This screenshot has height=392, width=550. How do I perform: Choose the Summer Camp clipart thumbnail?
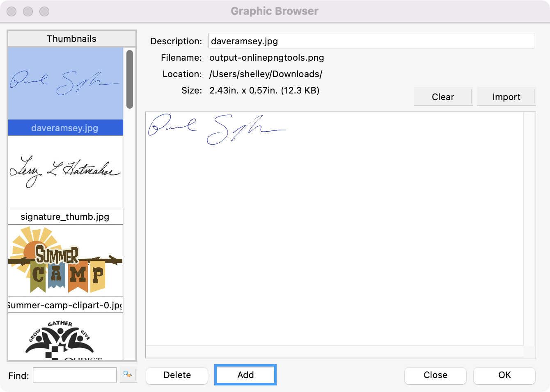click(x=65, y=260)
